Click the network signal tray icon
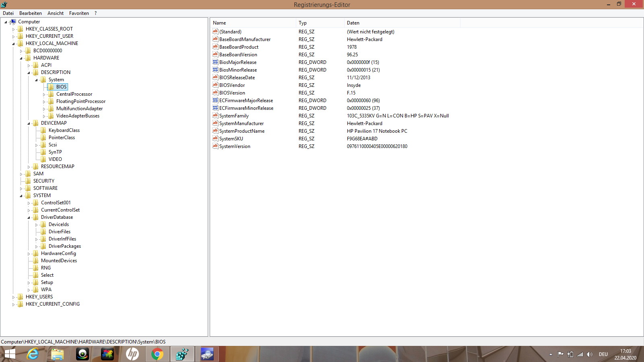Screen dimensions: 644x362 580,354
